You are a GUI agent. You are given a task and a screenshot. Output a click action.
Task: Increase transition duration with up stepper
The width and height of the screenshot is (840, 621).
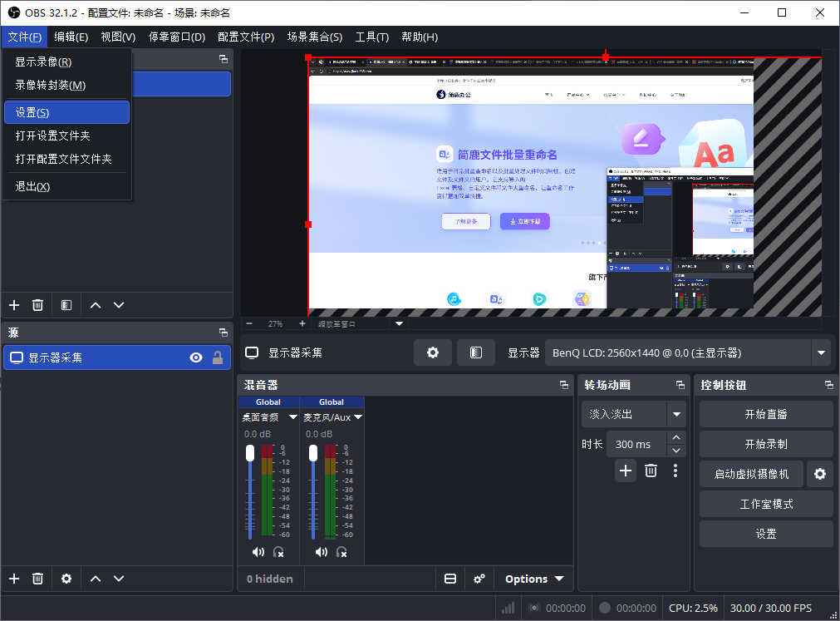[676, 438]
